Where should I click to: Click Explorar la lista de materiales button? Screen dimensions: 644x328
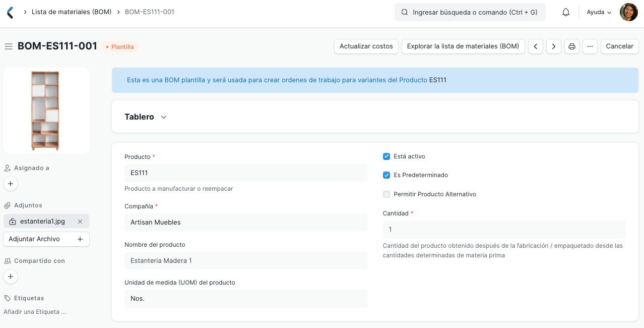click(463, 46)
